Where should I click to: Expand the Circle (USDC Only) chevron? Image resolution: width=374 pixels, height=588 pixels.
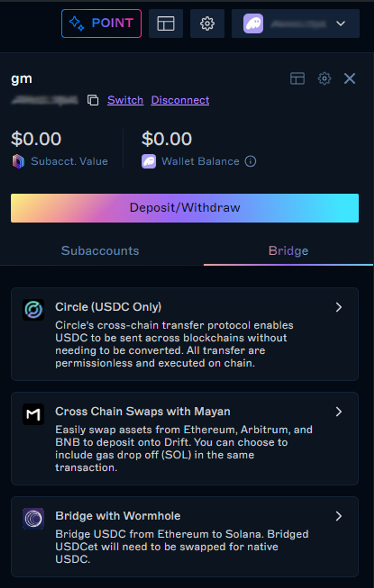click(339, 307)
